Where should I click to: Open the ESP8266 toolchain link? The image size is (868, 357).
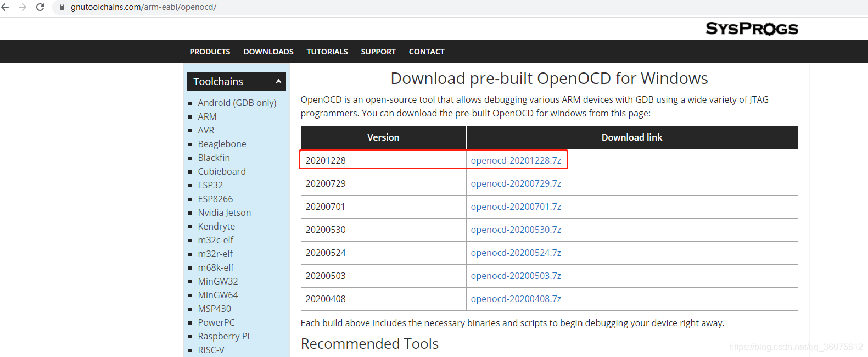pyautogui.click(x=215, y=199)
